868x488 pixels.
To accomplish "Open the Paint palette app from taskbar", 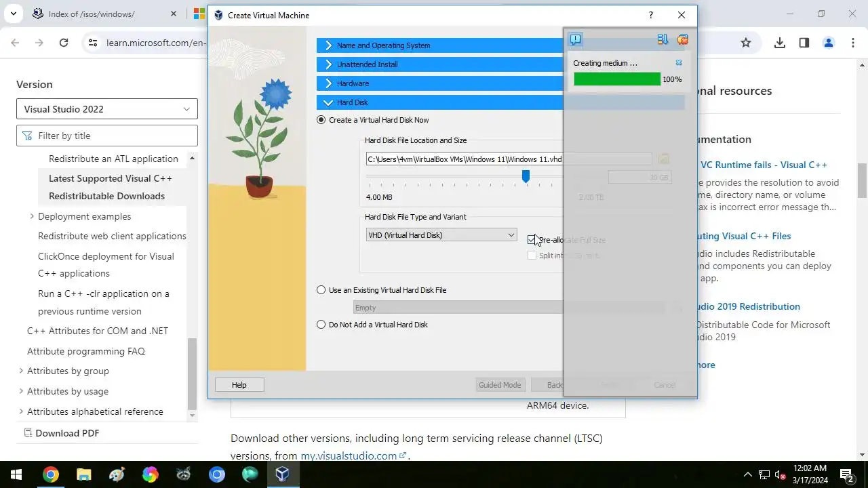I will pos(117,474).
